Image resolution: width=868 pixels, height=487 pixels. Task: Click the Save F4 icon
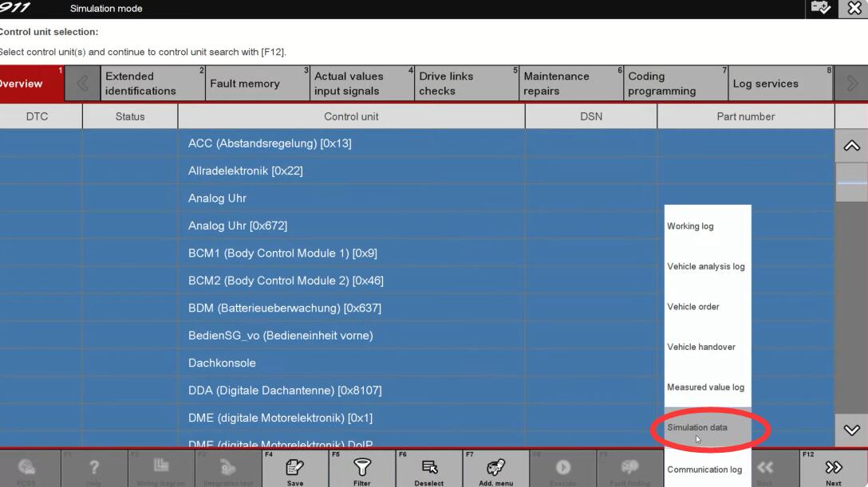tap(294, 469)
